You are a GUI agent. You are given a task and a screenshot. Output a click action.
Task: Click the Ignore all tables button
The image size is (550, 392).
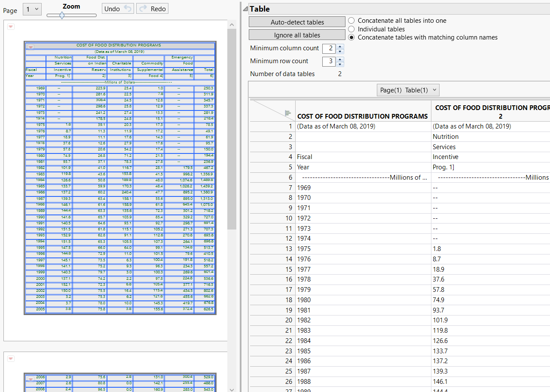pyautogui.click(x=297, y=35)
